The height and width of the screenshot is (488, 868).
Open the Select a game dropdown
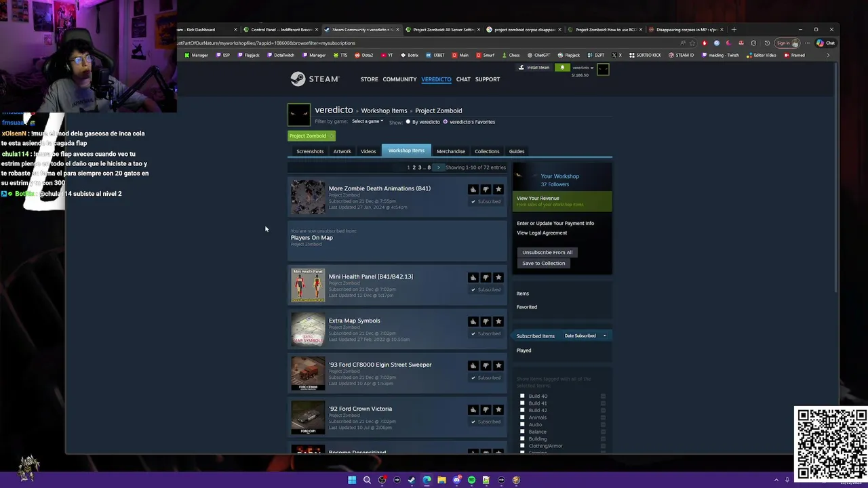pyautogui.click(x=368, y=121)
